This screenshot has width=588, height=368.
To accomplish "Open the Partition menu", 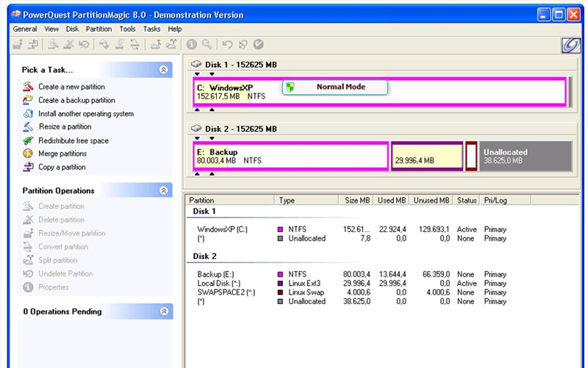I will pos(98,29).
